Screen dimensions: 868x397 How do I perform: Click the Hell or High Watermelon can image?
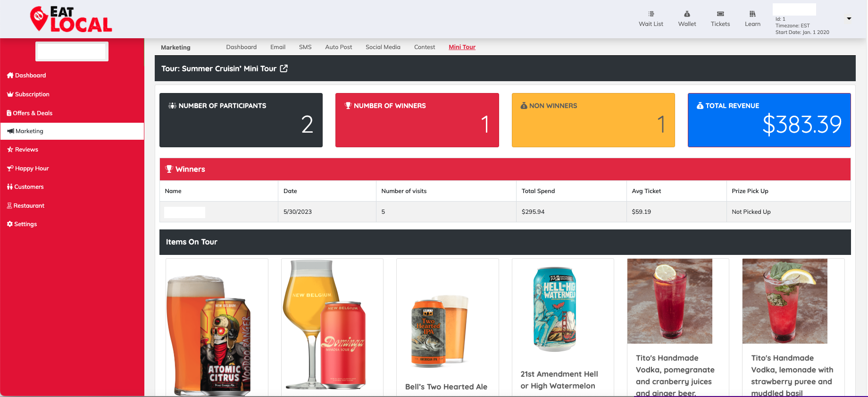tap(555, 309)
